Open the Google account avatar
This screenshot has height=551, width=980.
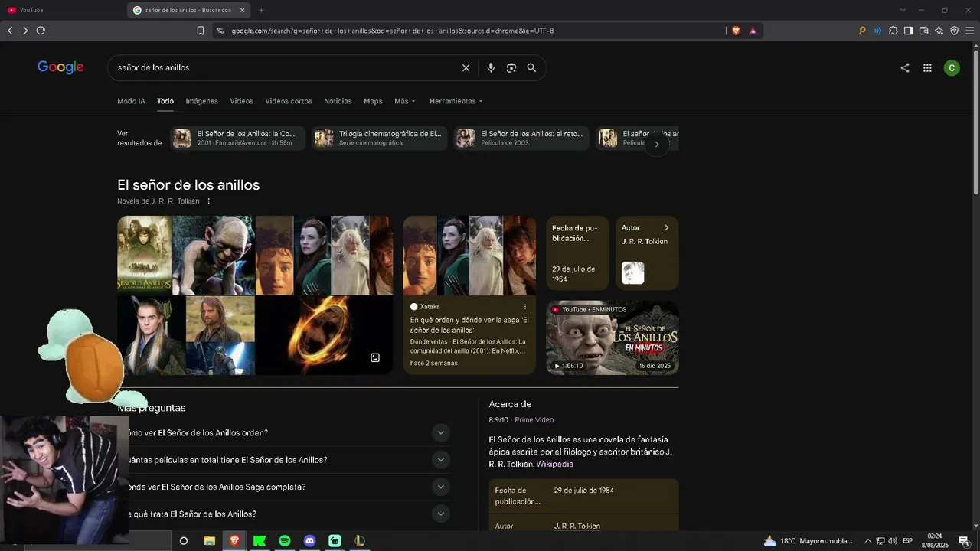point(952,68)
